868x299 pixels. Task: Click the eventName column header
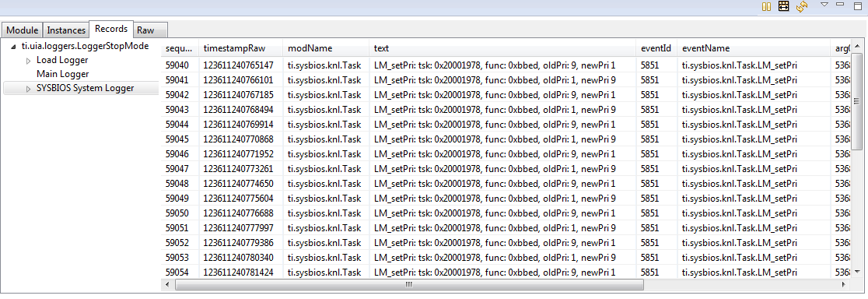click(x=753, y=48)
